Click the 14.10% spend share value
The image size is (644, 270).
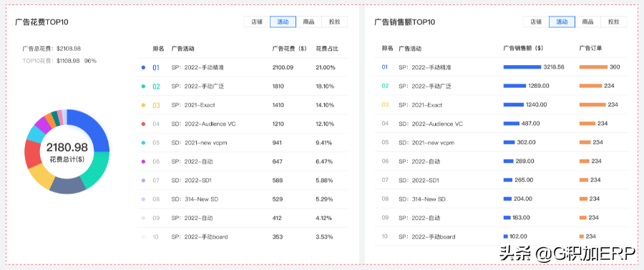[x=325, y=105]
